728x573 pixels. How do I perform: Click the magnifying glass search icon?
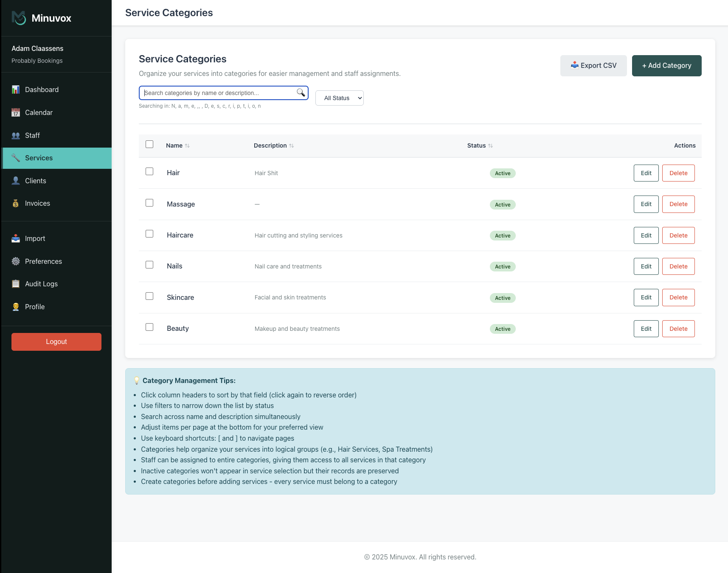(301, 92)
